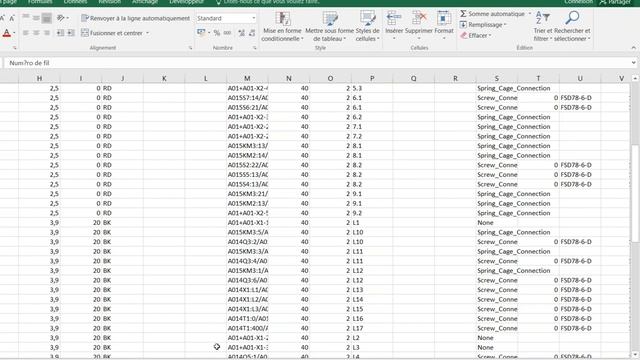This screenshot has width=640, height=360.
Task: Open the Format cells menu
Action: [444, 26]
